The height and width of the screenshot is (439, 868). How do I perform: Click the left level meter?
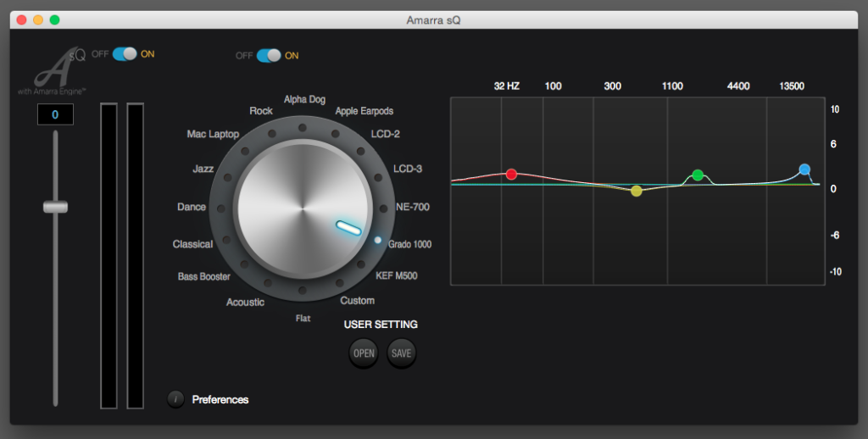pyautogui.click(x=108, y=255)
